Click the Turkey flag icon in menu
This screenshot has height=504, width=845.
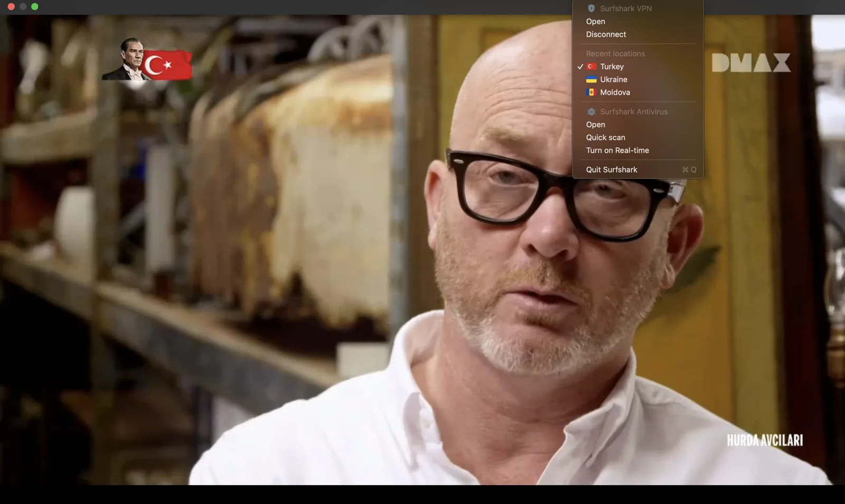591,66
